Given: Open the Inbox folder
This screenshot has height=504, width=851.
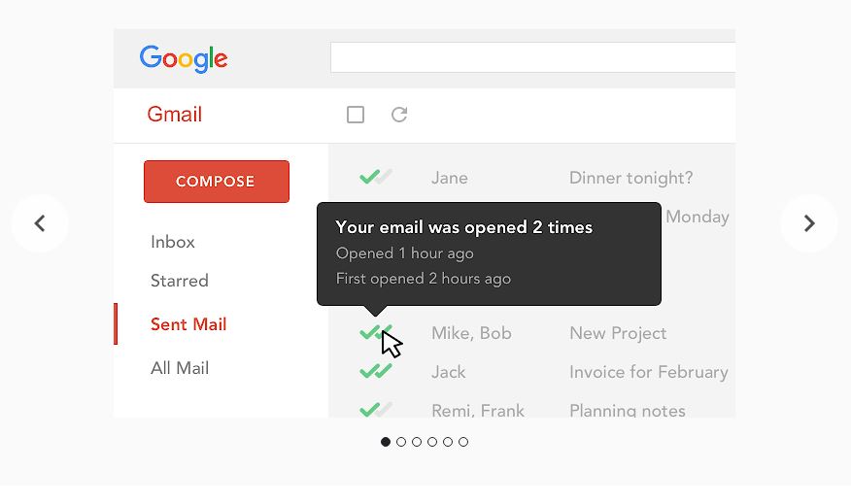Looking at the screenshot, I should click(x=173, y=242).
